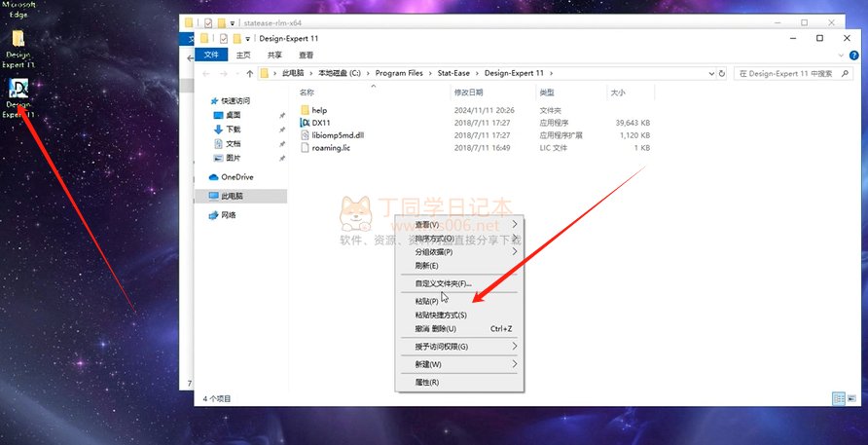Screen dimensions: 868x445
Task: Open the quick access toolbar customize dropdown
Action: pyautogui.click(x=247, y=39)
